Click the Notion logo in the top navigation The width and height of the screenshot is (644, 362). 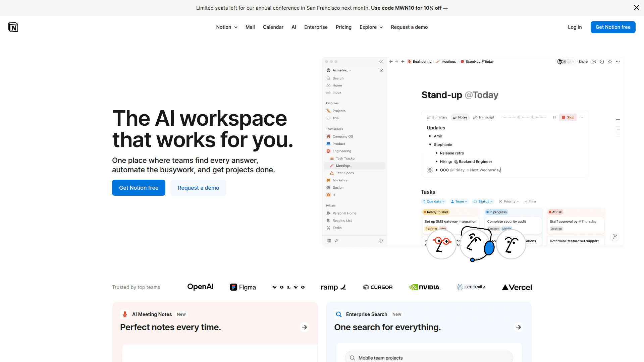[x=13, y=27]
